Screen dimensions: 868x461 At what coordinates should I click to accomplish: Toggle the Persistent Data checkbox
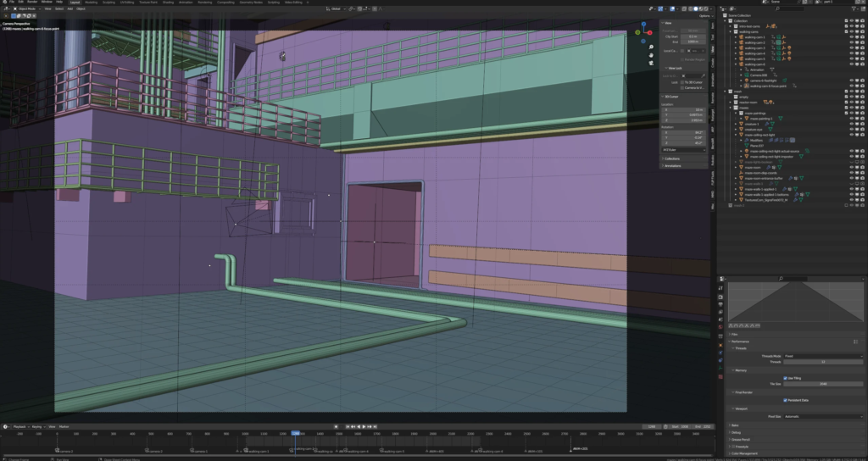click(785, 400)
